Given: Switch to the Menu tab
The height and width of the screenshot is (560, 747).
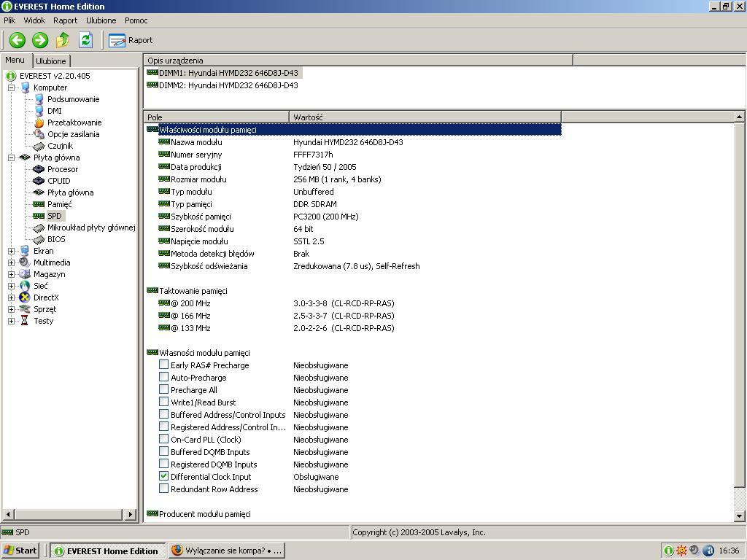Looking at the screenshot, I should [15, 60].
